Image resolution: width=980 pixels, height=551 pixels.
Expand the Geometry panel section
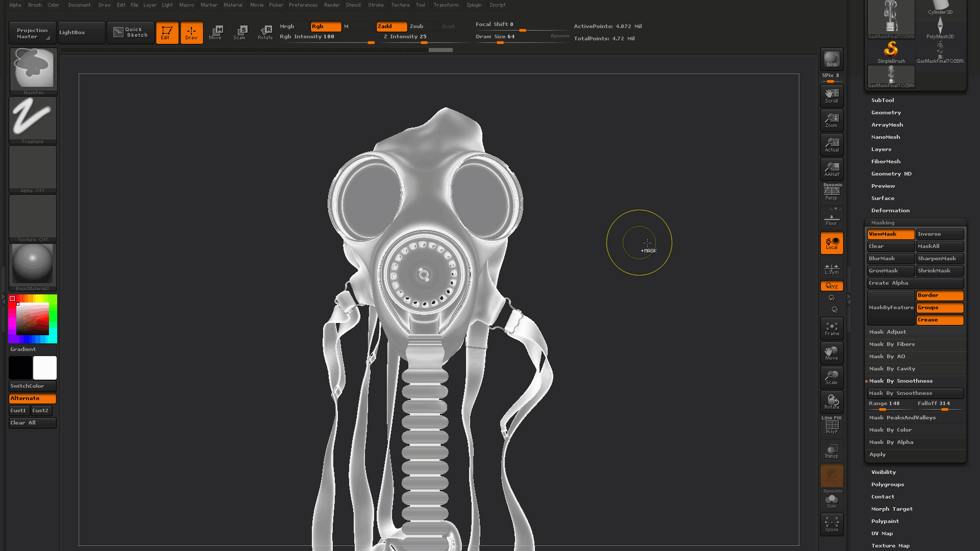click(886, 112)
